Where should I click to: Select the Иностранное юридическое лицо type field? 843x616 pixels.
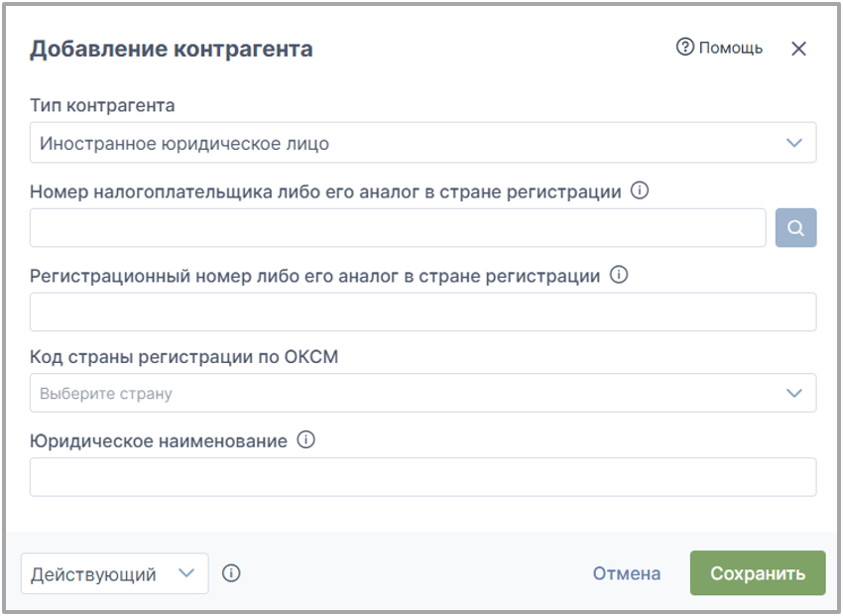click(423, 143)
